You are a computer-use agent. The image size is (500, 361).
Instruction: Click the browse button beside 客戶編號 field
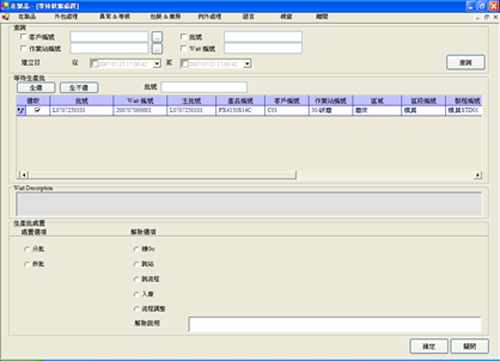pos(157,37)
